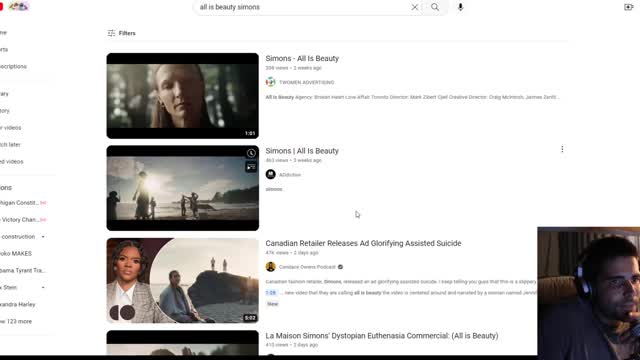This screenshot has height=360, width=640.
Task: Open the Filters button
Action: (121, 33)
